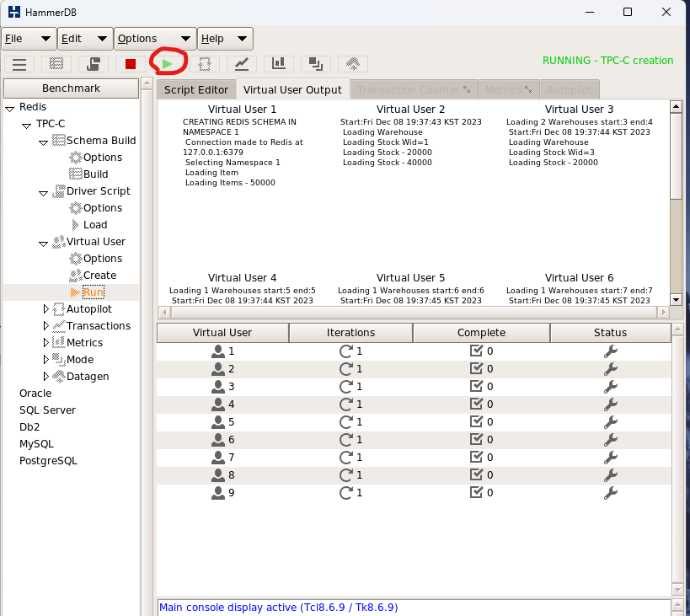Open the Options menu
690x616 pixels.
click(155, 39)
